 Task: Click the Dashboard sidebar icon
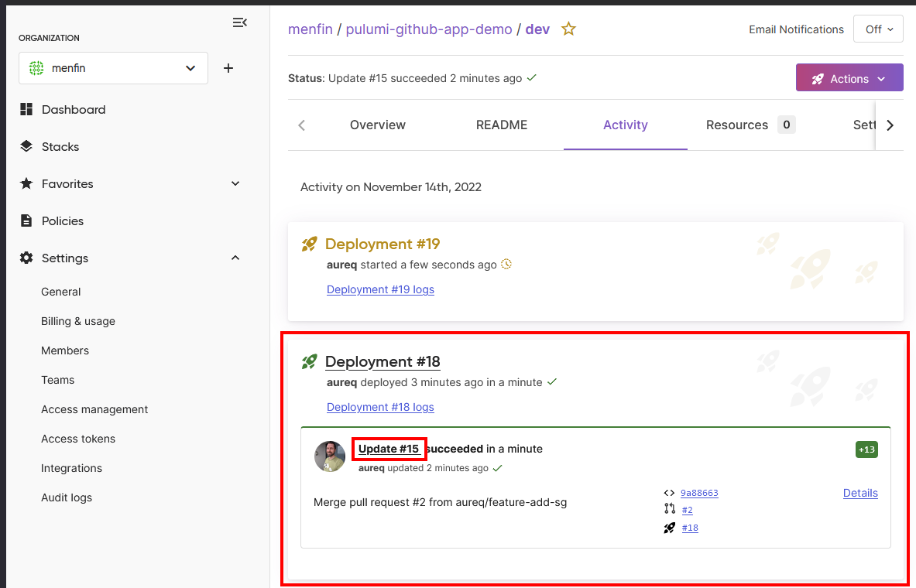pos(26,109)
